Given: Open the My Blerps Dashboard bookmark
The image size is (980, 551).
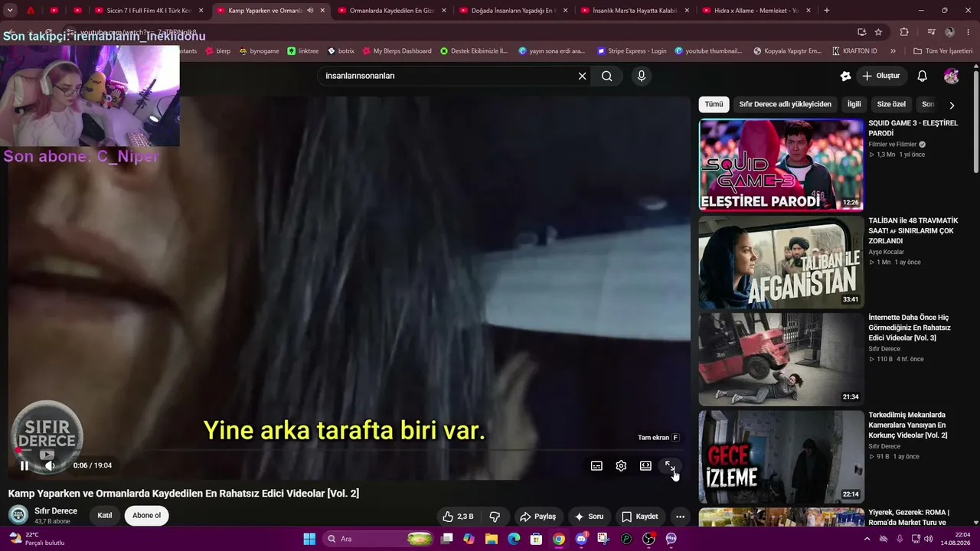Looking at the screenshot, I should (x=397, y=51).
